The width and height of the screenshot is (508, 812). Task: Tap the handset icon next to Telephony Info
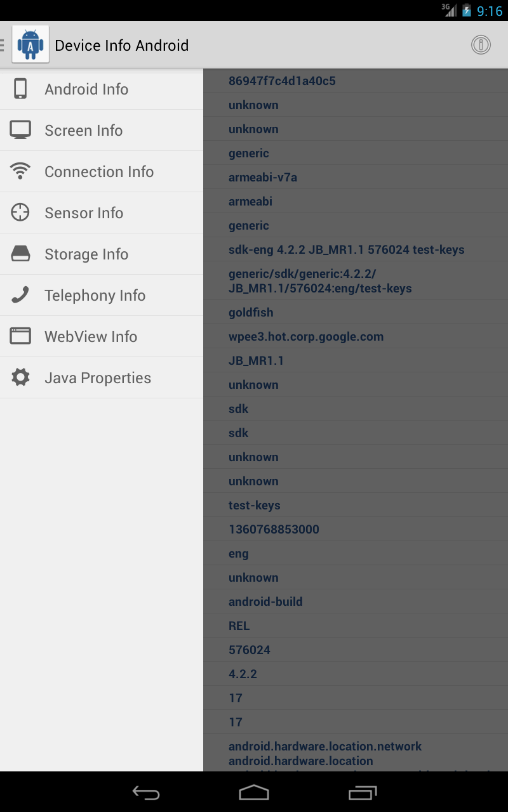tap(21, 295)
